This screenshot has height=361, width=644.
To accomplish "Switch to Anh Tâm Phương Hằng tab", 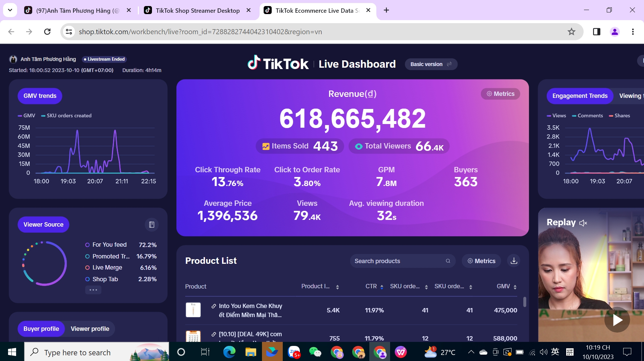I will coord(77,10).
